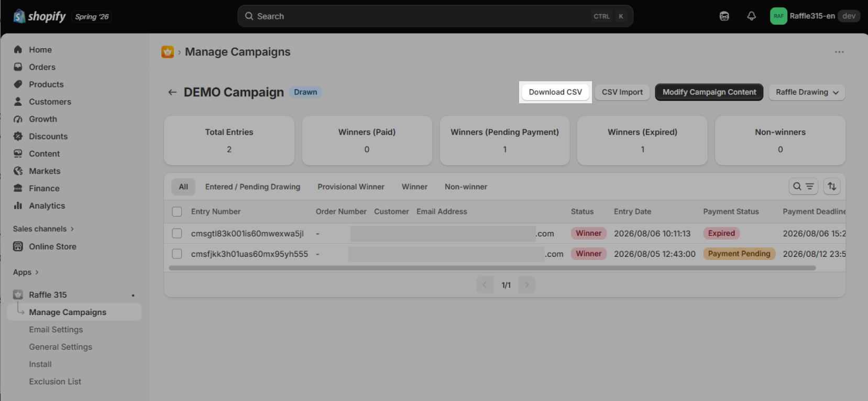Switch to Entered / Pending Drawing tab
868x401 pixels.
click(252, 187)
